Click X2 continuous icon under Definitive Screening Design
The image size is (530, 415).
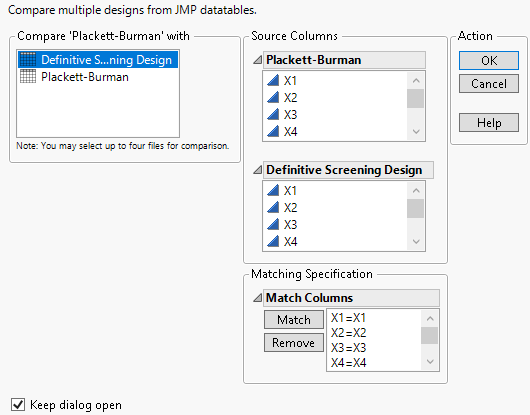tap(273, 207)
